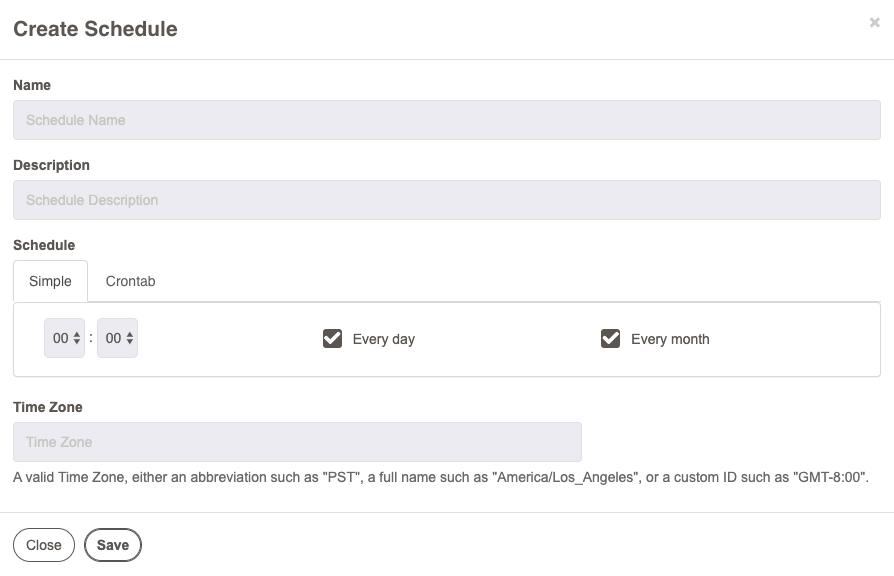Click the Close button at bottom
Viewport: 894px width, 576px height.
[44, 545]
